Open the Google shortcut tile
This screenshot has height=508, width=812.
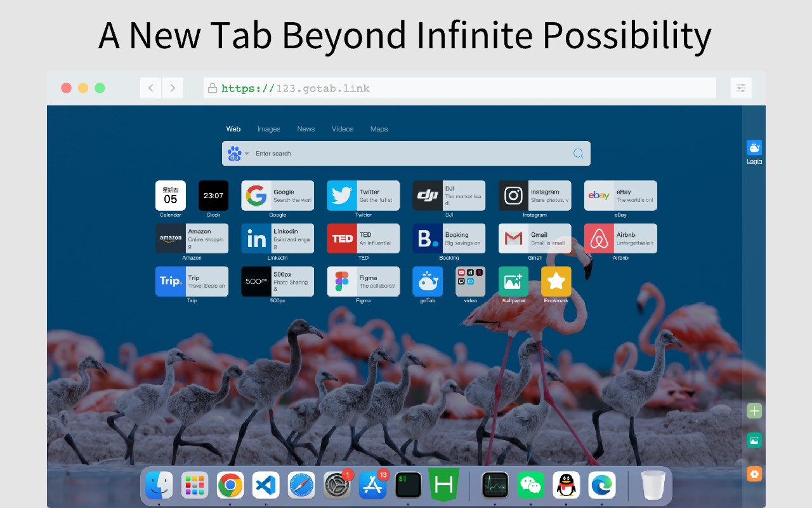click(x=277, y=195)
